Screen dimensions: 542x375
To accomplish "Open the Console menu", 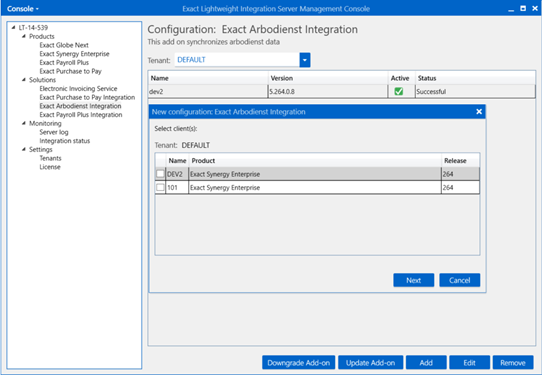I will tap(22, 9).
